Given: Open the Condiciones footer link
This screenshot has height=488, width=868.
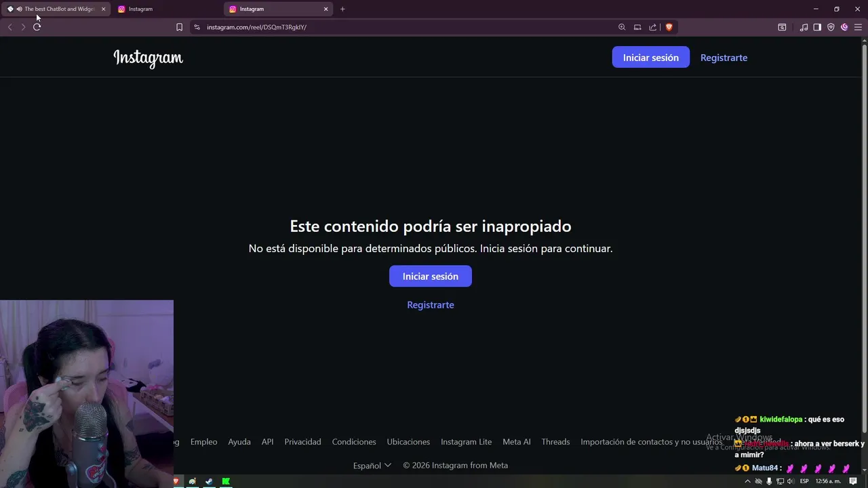Looking at the screenshot, I should (x=354, y=442).
